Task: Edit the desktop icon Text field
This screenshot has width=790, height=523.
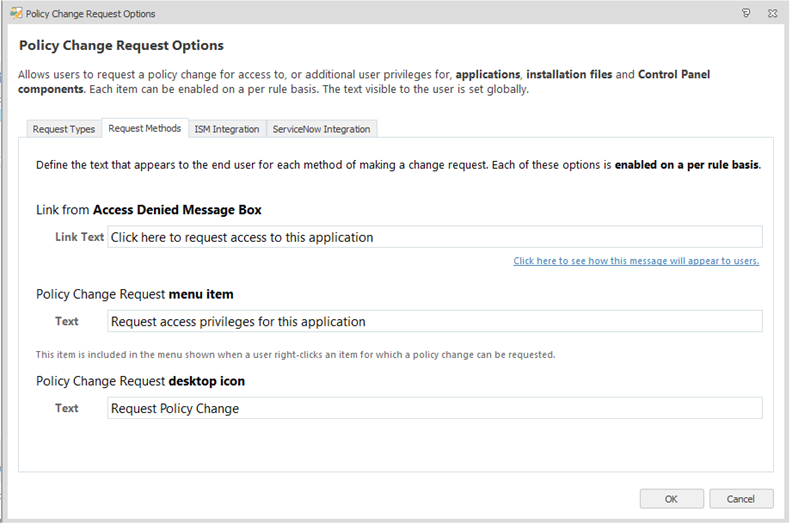Action: (434, 408)
